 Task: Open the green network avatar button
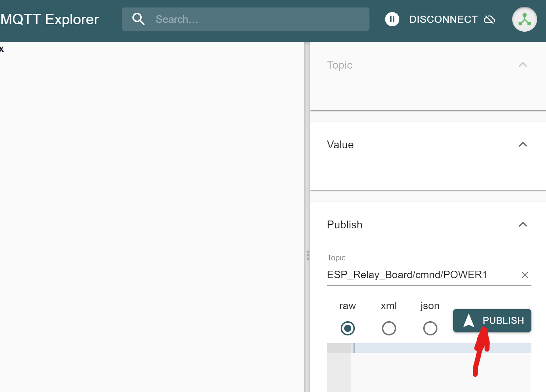[x=524, y=19]
